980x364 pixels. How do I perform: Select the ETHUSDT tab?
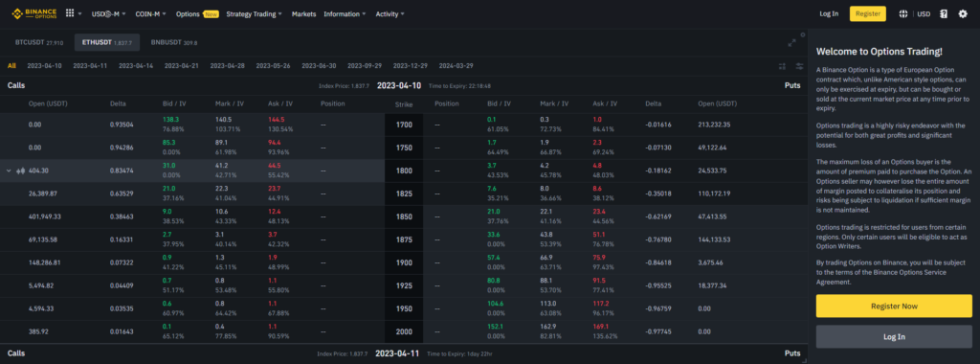coord(107,42)
